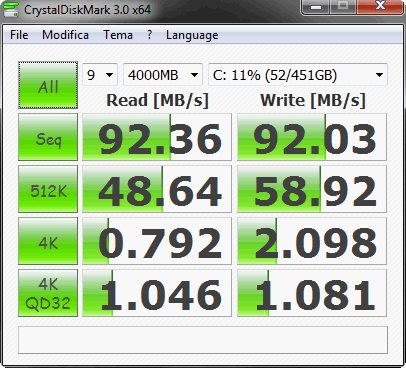Viewport: 406px width, 368px height.
Task: Open the Modifica menu
Action: [x=65, y=35]
